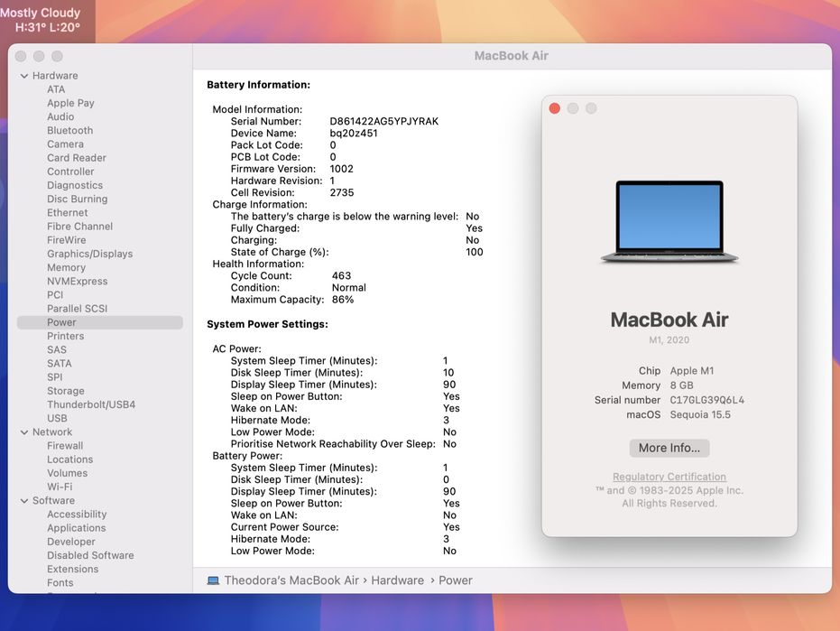This screenshot has height=631, width=840.
Task: Click the MacBook Air image thumbnail
Action: [x=669, y=222]
